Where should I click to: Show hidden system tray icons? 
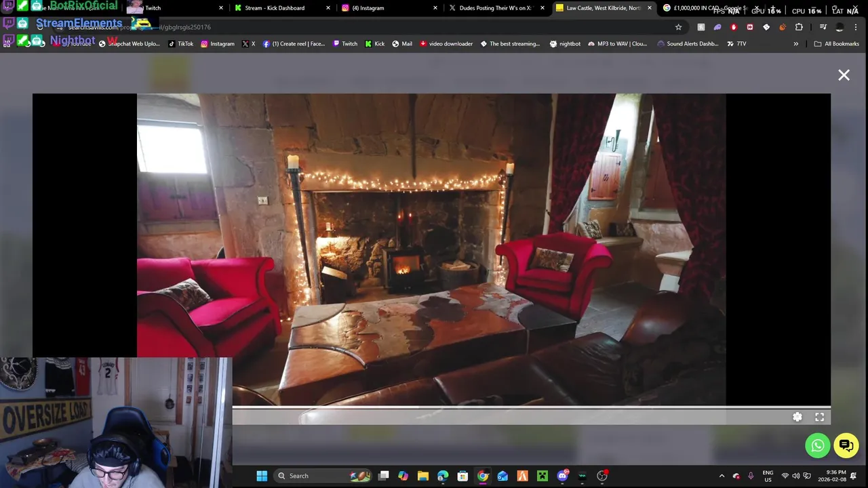tap(722, 476)
